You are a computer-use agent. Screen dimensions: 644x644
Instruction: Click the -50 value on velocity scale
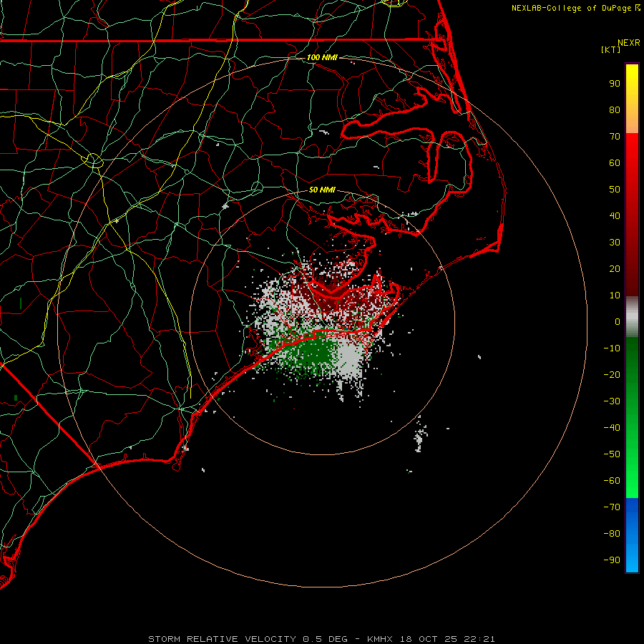612,454
